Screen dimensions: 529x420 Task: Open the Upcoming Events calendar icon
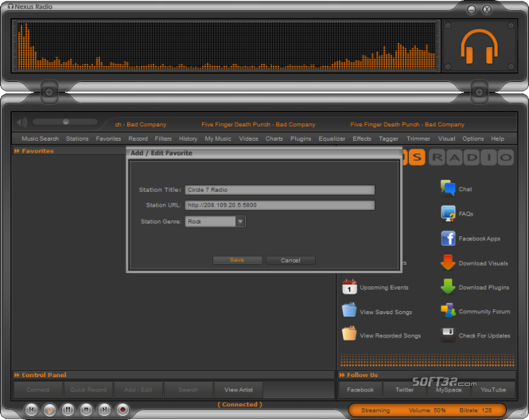coord(349,286)
